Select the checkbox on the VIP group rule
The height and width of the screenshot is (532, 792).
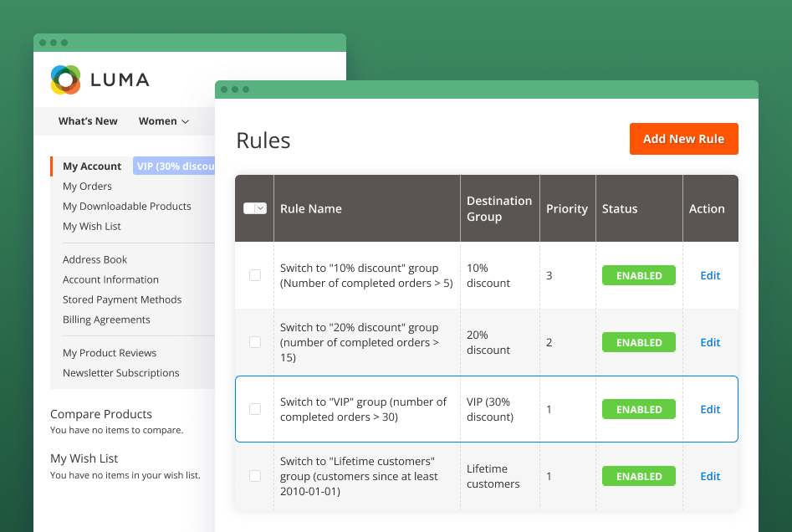coord(254,409)
